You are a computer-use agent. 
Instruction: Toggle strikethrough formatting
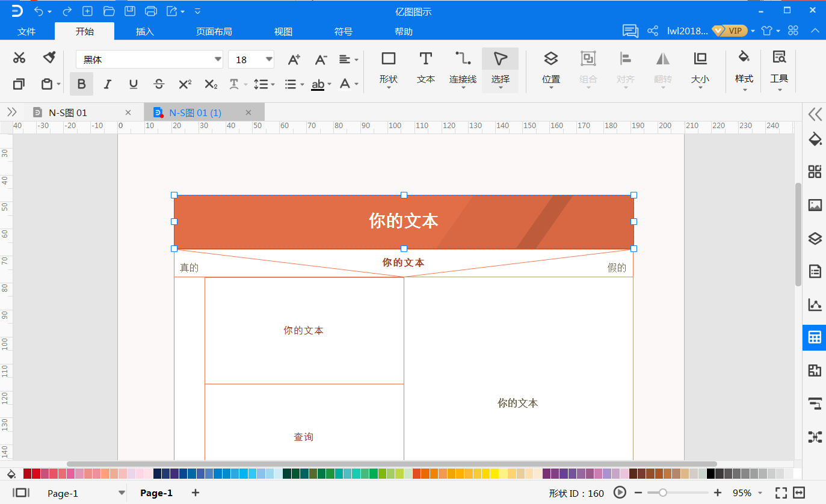(x=159, y=84)
